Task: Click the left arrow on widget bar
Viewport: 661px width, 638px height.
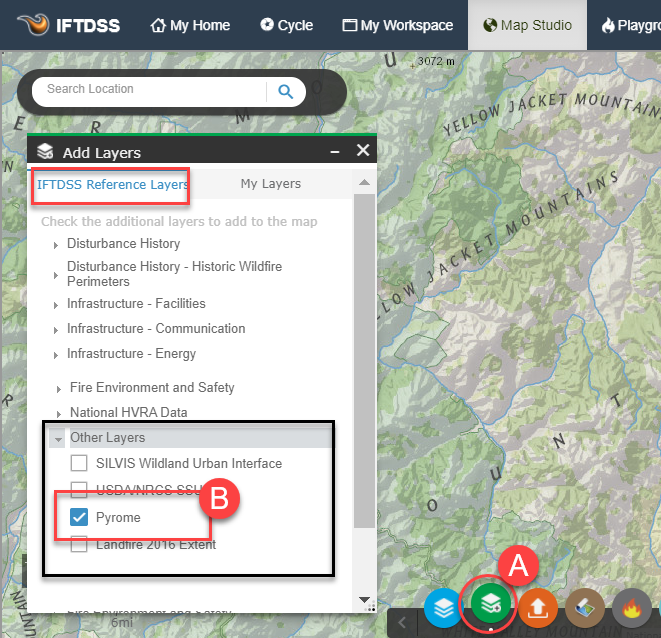Action: click(x=402, y=622)
